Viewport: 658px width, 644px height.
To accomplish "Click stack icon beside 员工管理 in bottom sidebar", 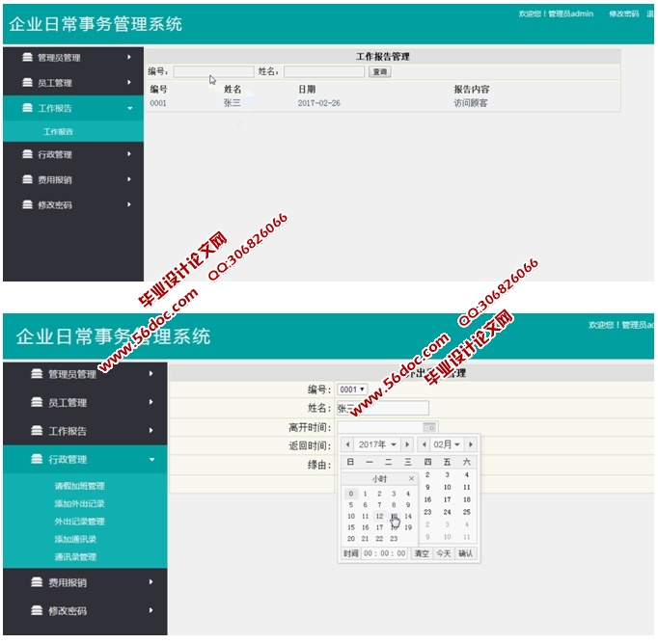I will (x=37, y=403).
